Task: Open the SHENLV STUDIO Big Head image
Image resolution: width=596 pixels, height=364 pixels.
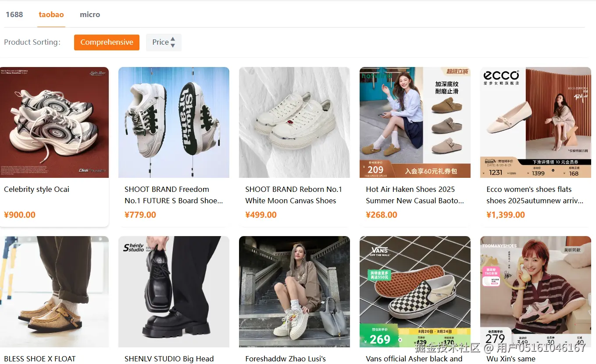Action: tap(174, 292)
